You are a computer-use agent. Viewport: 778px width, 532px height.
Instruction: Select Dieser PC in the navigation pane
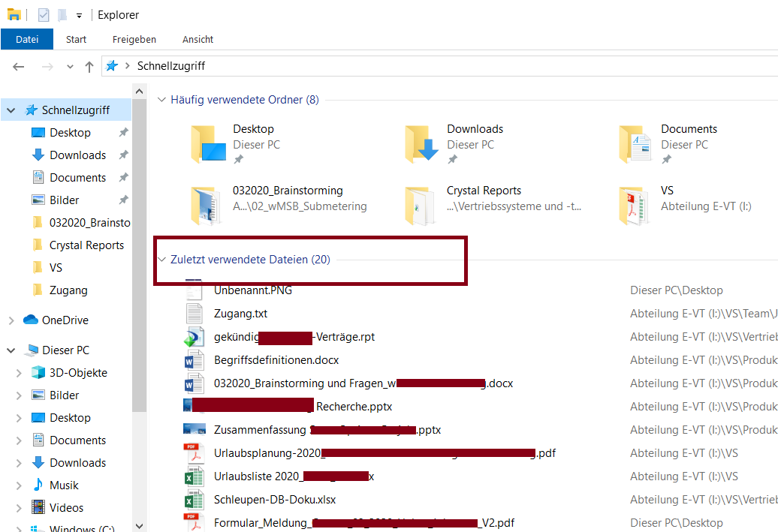pos(65,350)
